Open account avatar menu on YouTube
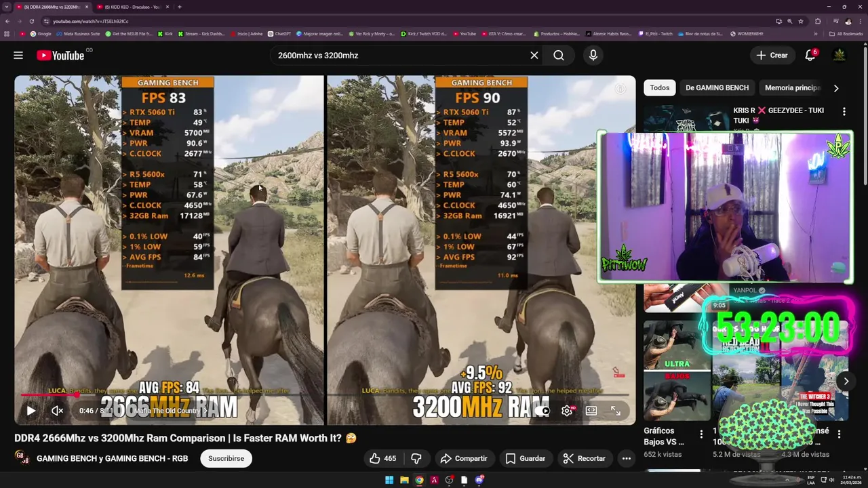Viewport: 868px width, 488px height. [840, 56]
